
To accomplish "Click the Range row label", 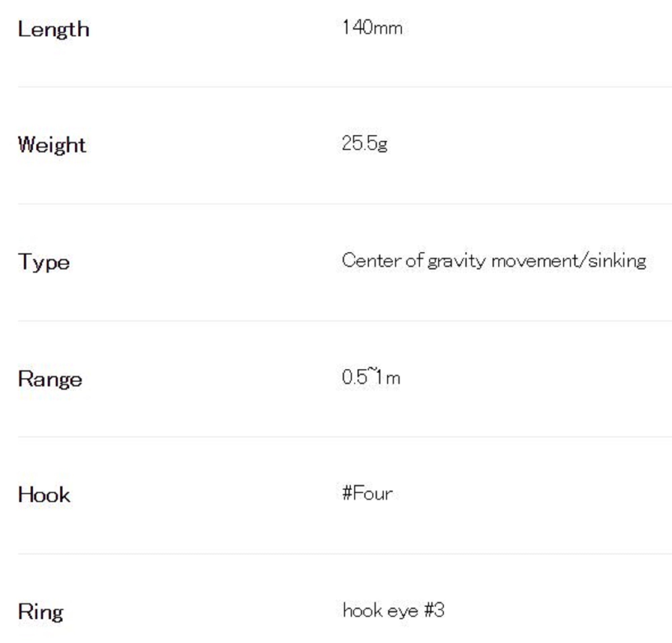I will (50, 379).
